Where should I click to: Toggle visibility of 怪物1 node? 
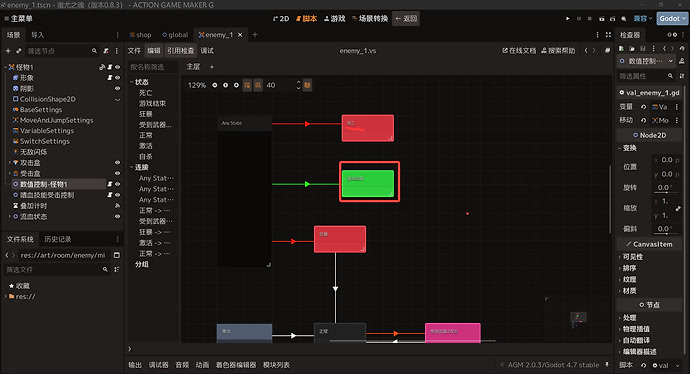click(x=117, y=67)
